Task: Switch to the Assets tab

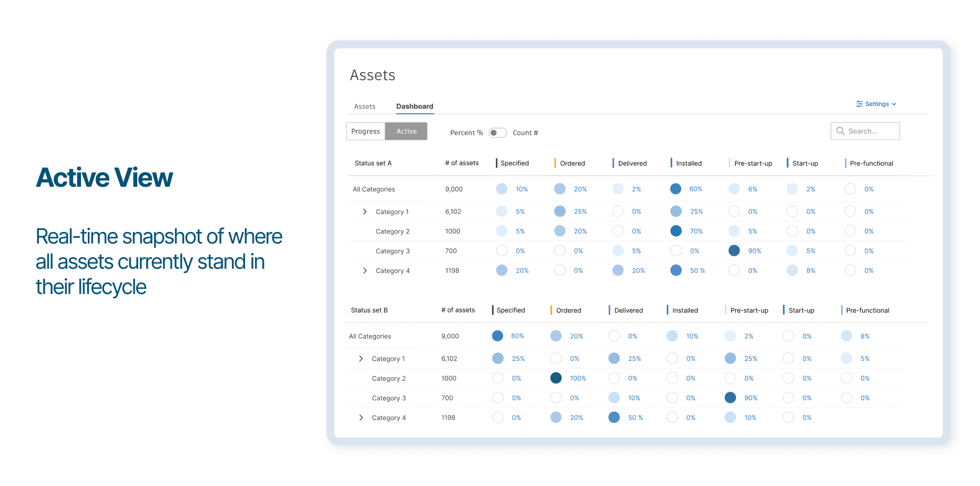Action: click(x=364, y=106)
